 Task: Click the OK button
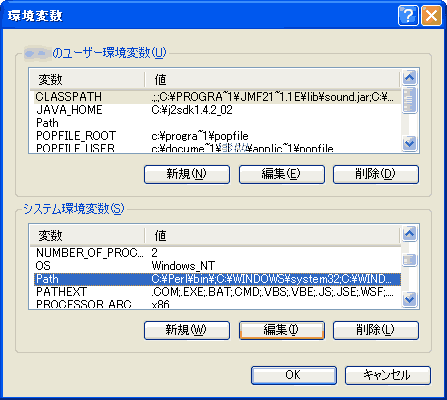click(294, 375)
